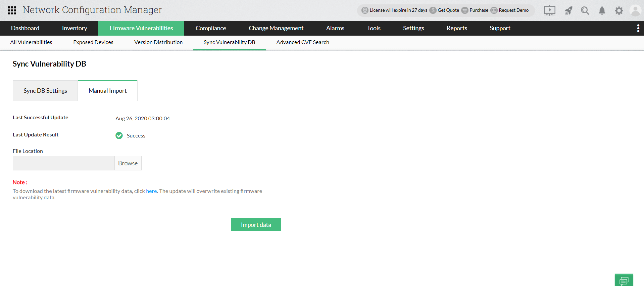Click the 'here' download link
This screenshot has width=644, height=286.
tap(151, 191)
